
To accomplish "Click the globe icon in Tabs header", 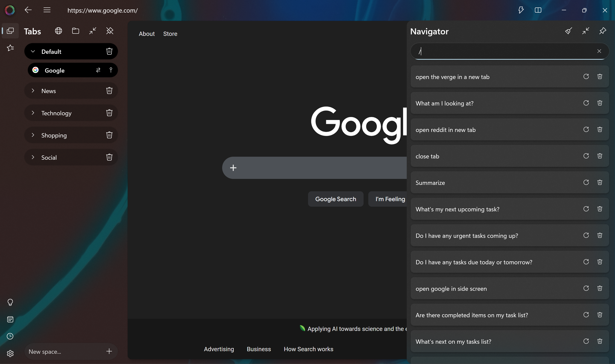I will tap(58, 31).
